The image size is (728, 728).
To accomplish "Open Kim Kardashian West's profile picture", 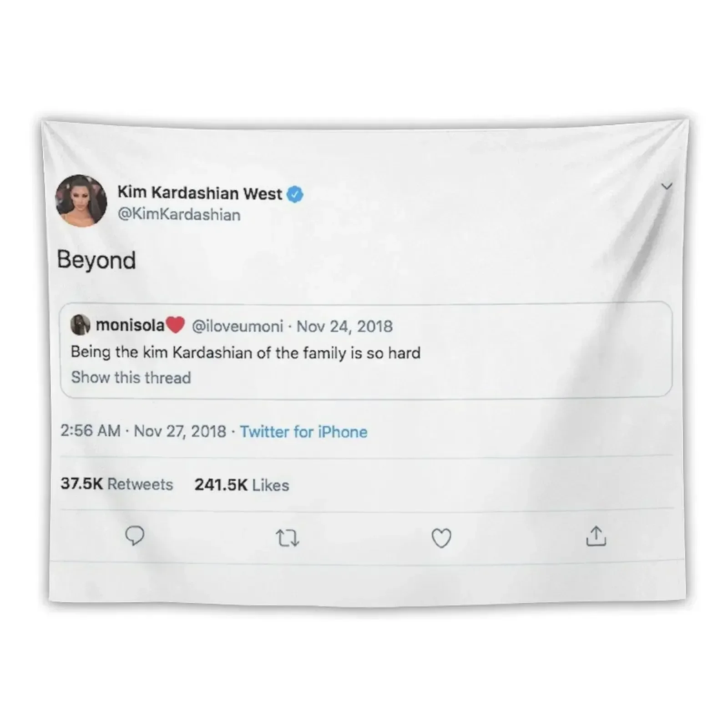I will tap(81, 200).
